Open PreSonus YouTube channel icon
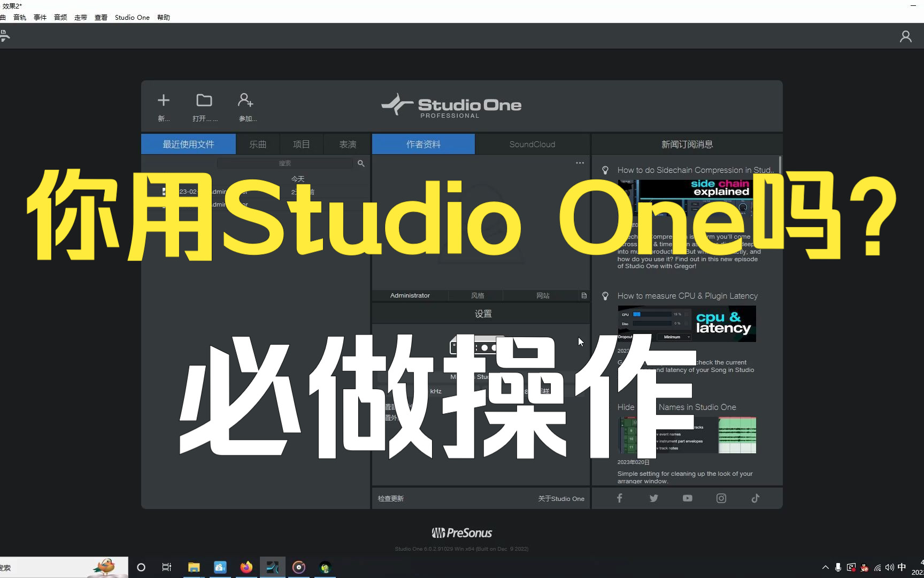The width and height of the screenshot is (924, 578). point(688,498)
